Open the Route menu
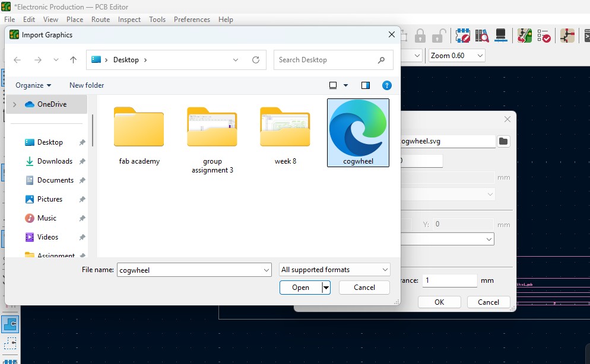 (100, 20)
